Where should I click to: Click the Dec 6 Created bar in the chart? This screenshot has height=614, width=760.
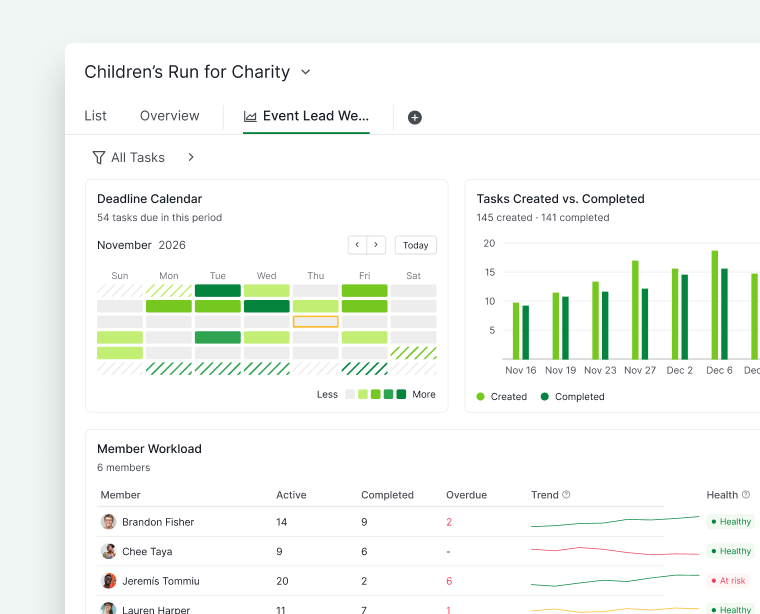[714, 305]
